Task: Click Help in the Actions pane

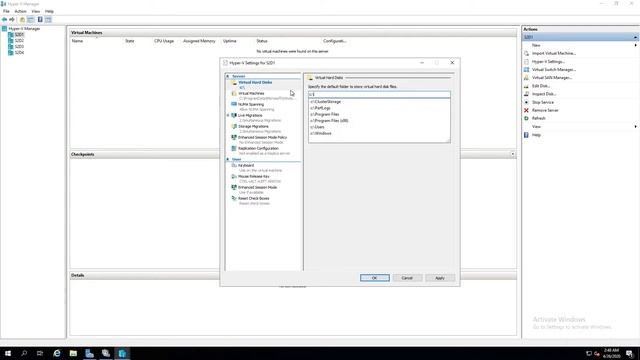Action: pos(536,135)
